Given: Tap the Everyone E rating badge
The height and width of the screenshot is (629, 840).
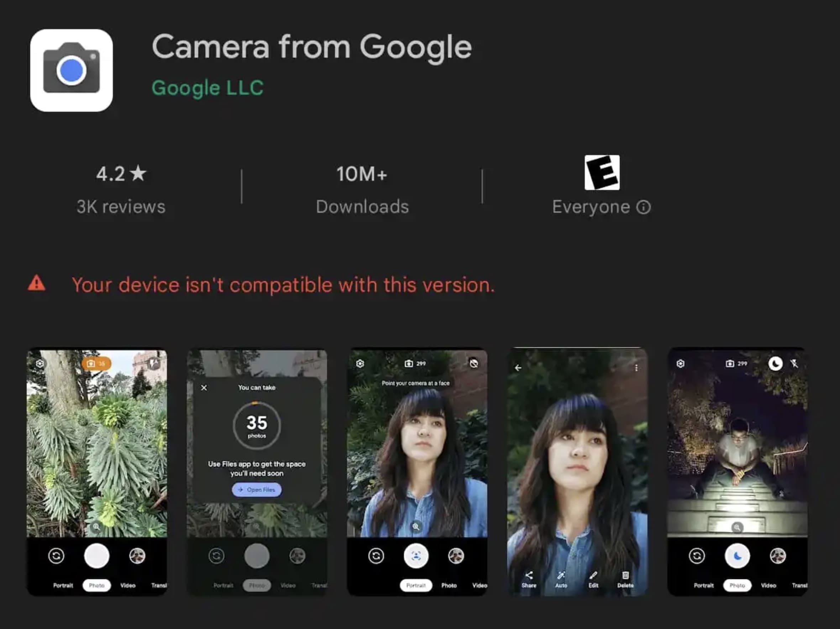Looking at the screenshot, I should click(x=602, y=172).
